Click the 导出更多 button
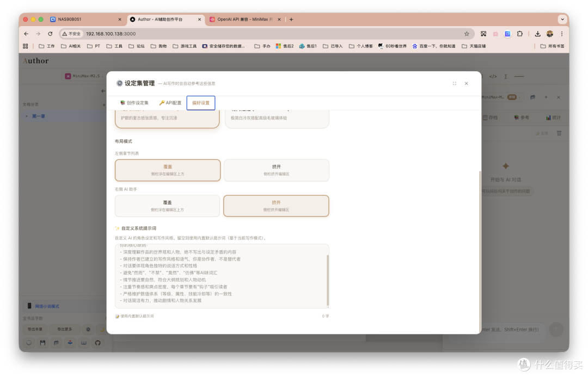The width and height of the screenshot is (588, 377). click(x=64, y=330)
